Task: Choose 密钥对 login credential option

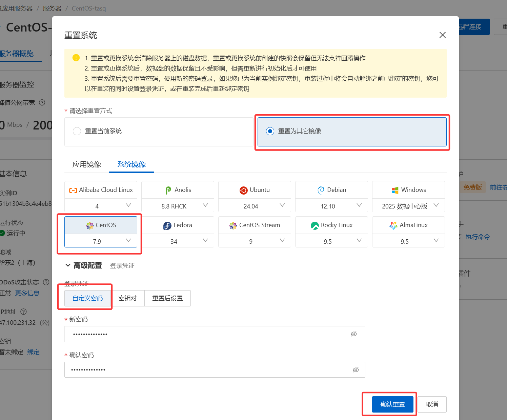Action: point(128,298)
